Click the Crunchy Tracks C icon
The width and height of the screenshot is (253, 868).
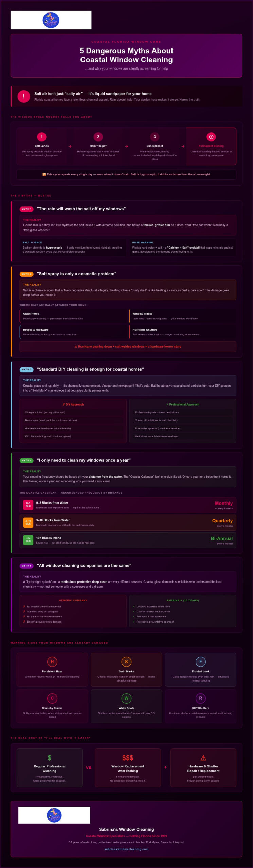[52, 698]
